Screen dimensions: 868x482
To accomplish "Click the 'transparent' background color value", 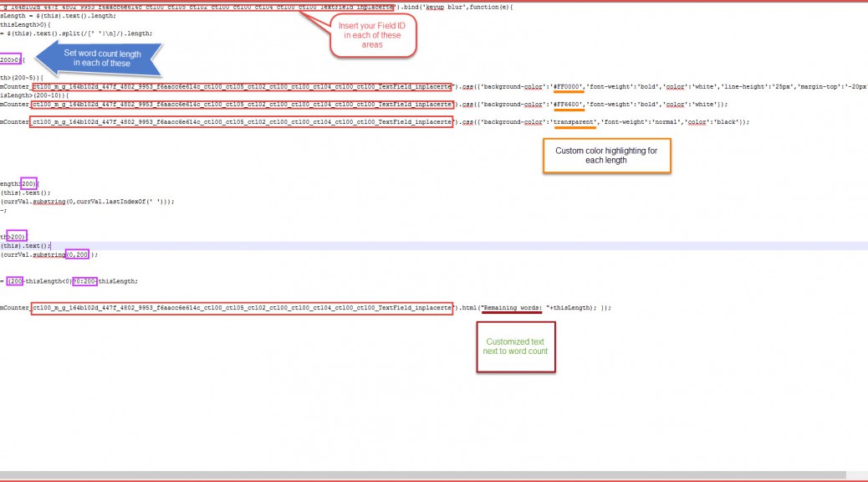I will (573, 121).
